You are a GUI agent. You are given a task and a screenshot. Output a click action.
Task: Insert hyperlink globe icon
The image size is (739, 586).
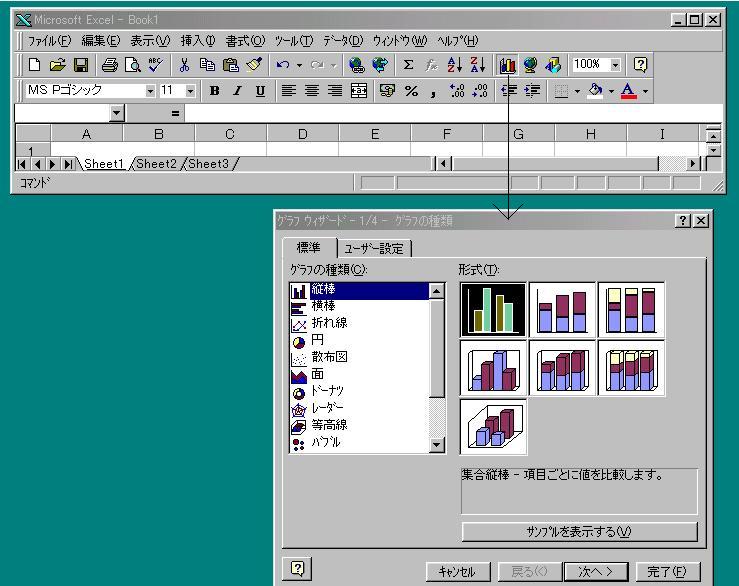pyautogui.click(x=357, y=65)
